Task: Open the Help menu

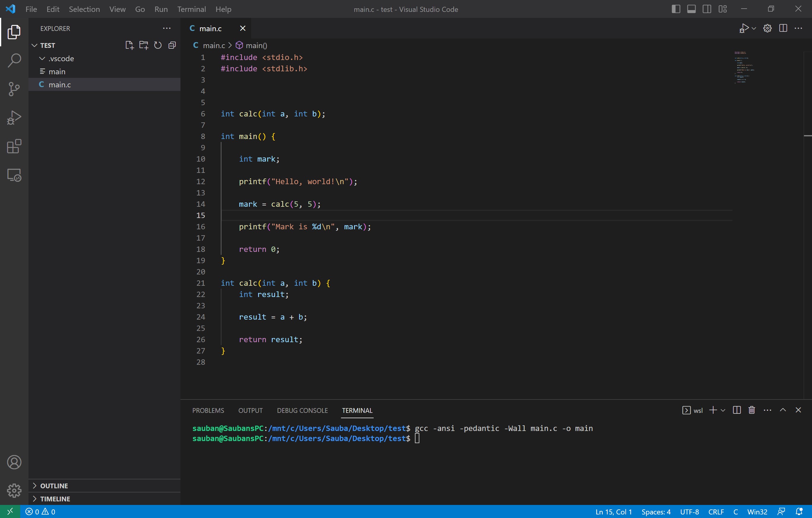Action: pyautogui.click(x=223, y=9)
